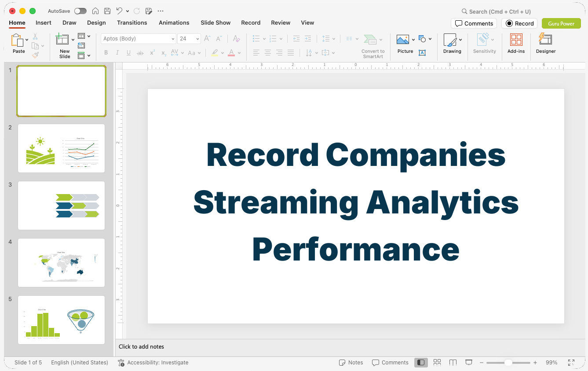Open the Aptos (Body) font dropdown
Screen dimensions: 588x371
coord(173,39)
